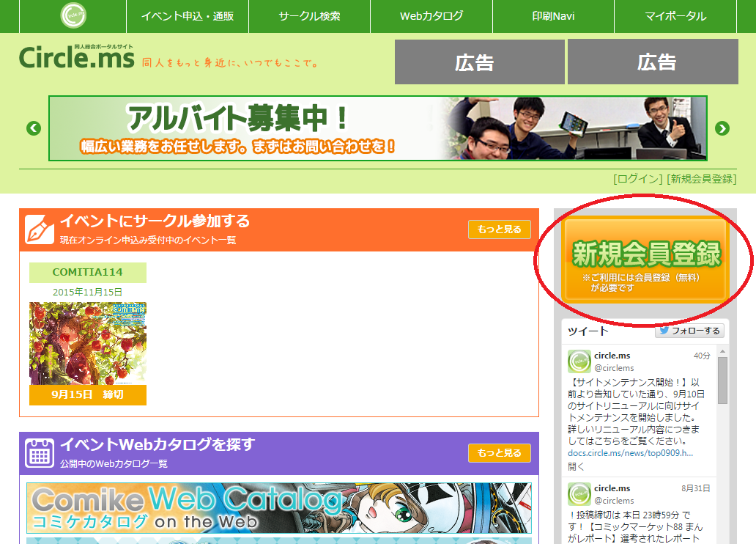Open the Comike Web Catalog banner
This screenshot has height=544, width=756.
pos(279,508)
